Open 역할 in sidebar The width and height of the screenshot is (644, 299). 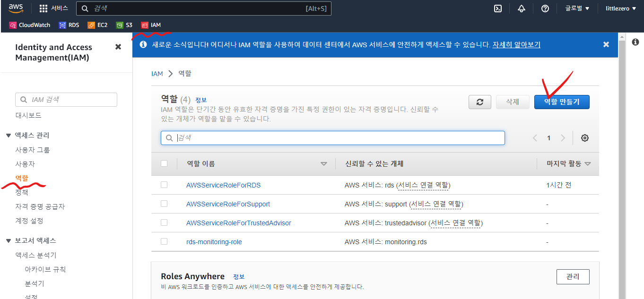[x=22, y=178]
